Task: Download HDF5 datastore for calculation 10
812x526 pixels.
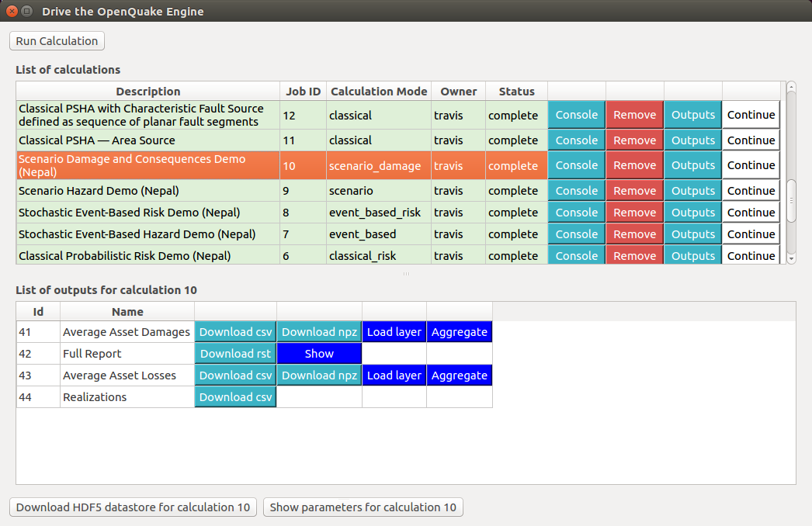Action: pos(132,507)
